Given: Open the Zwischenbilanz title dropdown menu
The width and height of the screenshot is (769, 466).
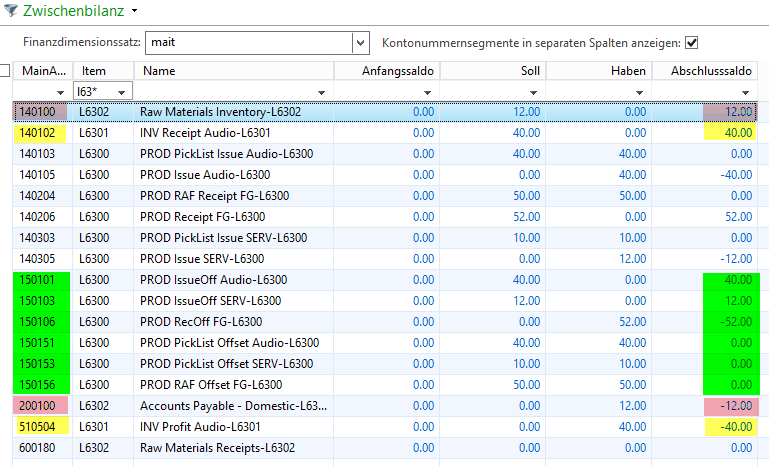Looking at the screenshot, I should [134, 10].
